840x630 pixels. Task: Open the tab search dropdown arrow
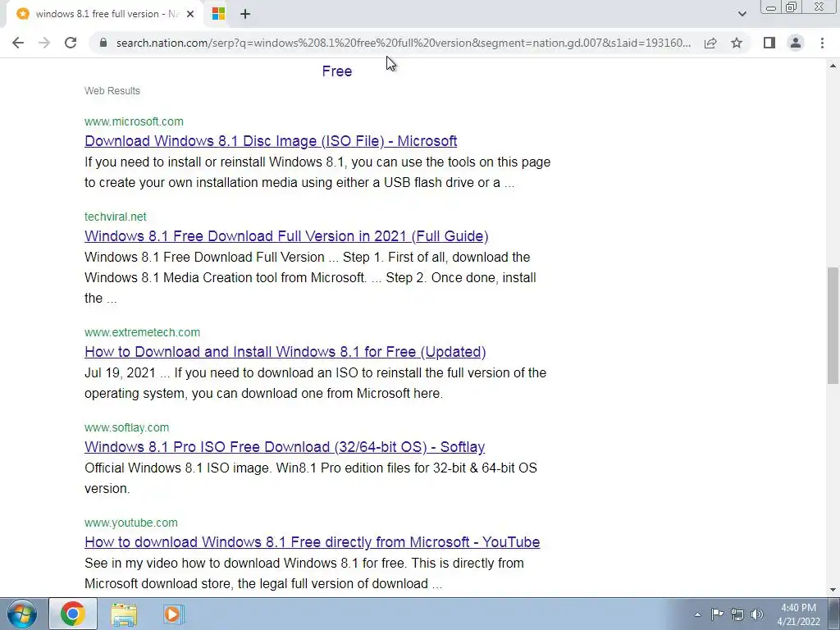742,14
